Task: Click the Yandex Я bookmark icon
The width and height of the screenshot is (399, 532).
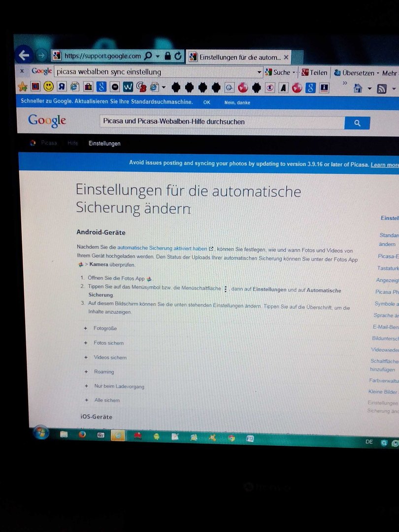Action: [62, 87]
